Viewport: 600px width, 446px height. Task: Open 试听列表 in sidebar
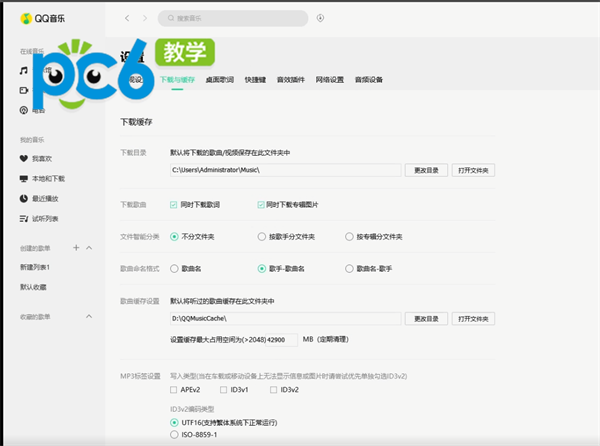pyautogui.click(x=45, y=218)
